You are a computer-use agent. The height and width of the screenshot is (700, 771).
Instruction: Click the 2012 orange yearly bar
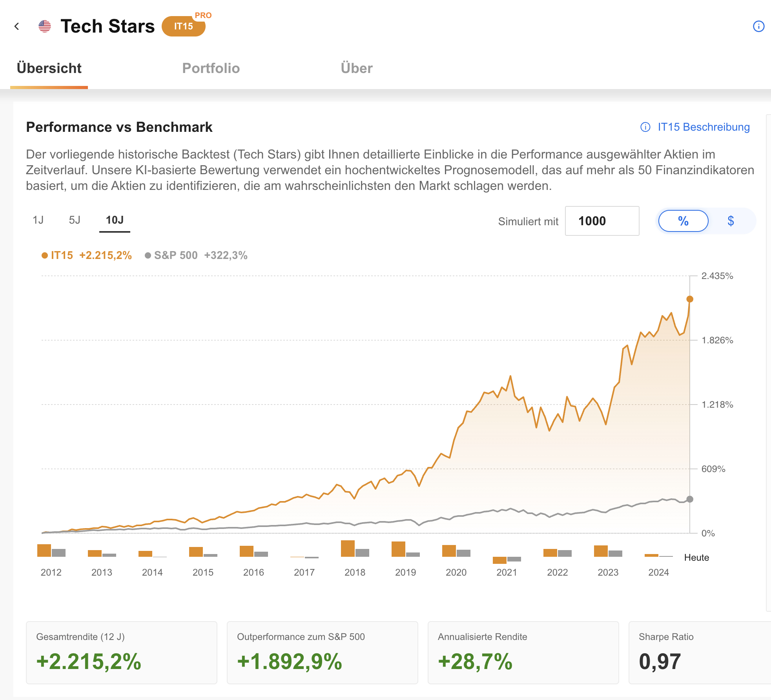tap(44, 550)
